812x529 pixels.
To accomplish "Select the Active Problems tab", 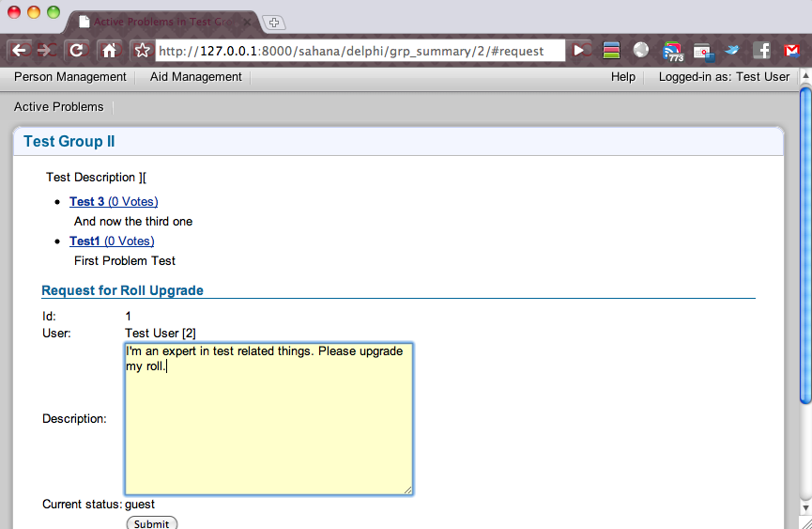I will tap(58, 107).
